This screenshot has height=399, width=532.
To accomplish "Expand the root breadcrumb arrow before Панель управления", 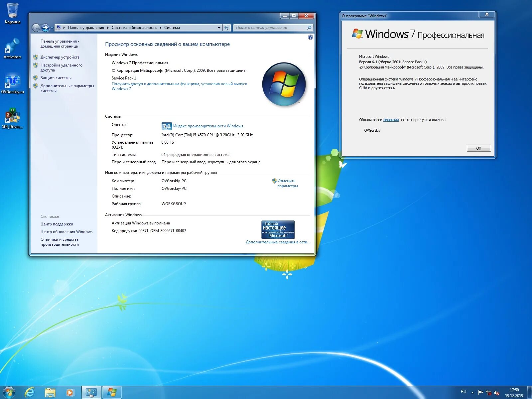I will coord(64,28).
